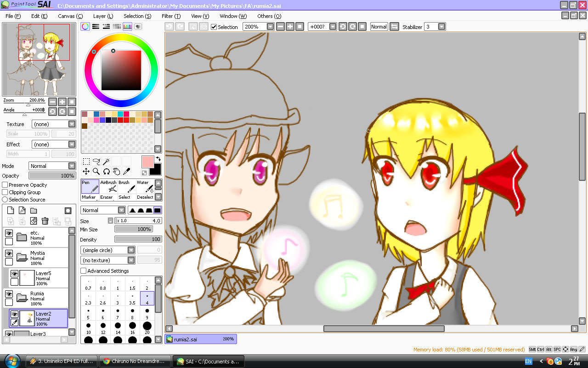Open the no texture brush dropdown
Screen dimensions: 588x368
point(108,260)
